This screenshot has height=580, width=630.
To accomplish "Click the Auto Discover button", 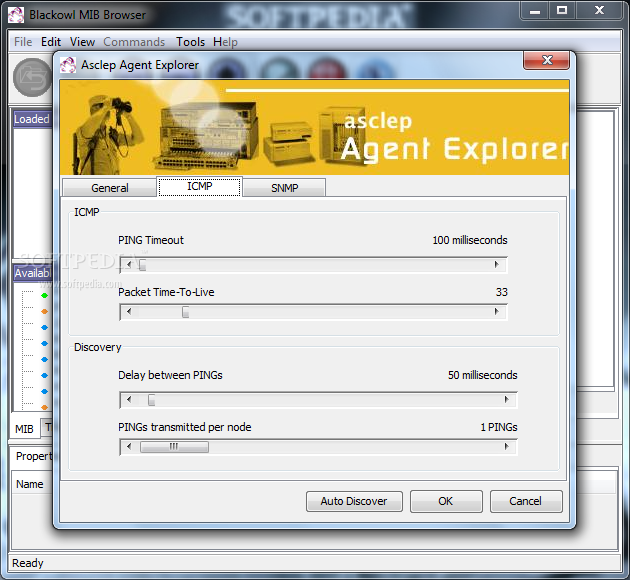I will tap(354, 501).
